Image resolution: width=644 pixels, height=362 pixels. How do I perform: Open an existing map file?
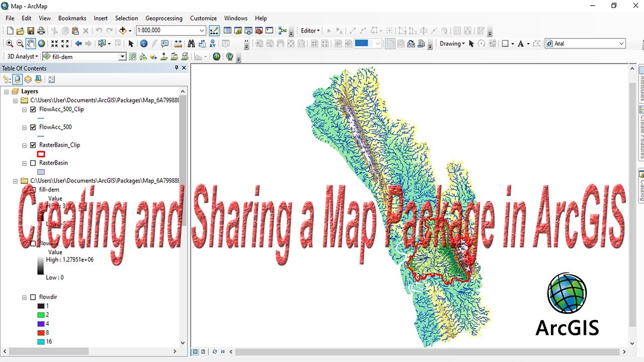20,31
